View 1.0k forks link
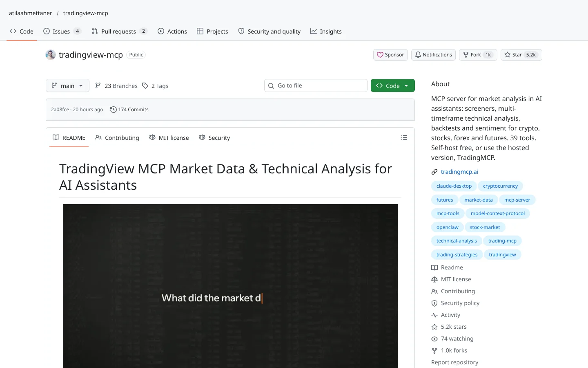The height and width of the screenshot is (368, 588). (449, 350)
